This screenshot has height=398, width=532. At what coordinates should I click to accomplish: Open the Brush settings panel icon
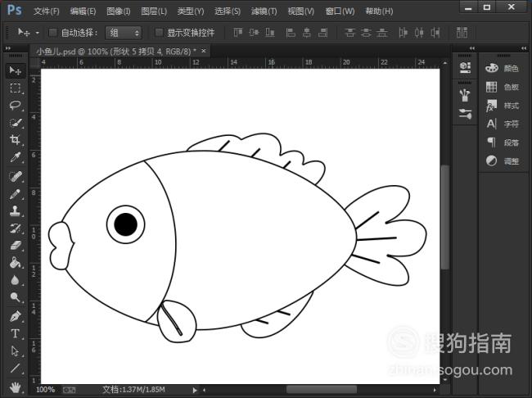465,114
